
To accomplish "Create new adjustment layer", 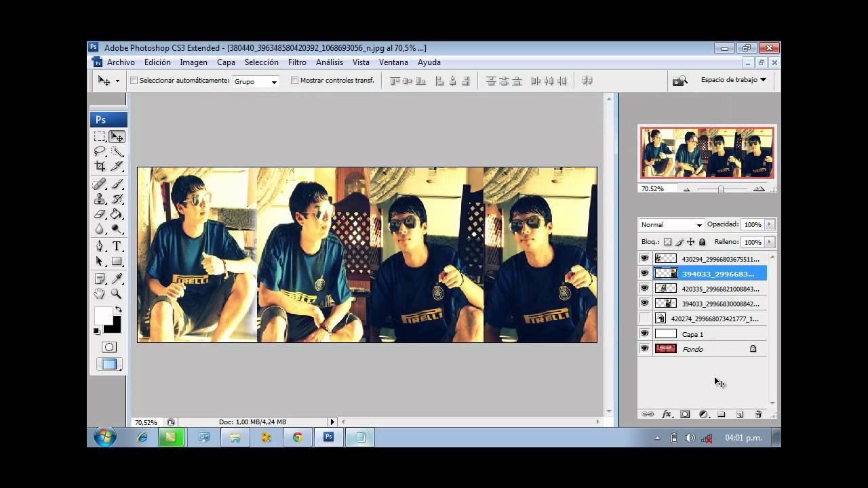I will 703,414.
